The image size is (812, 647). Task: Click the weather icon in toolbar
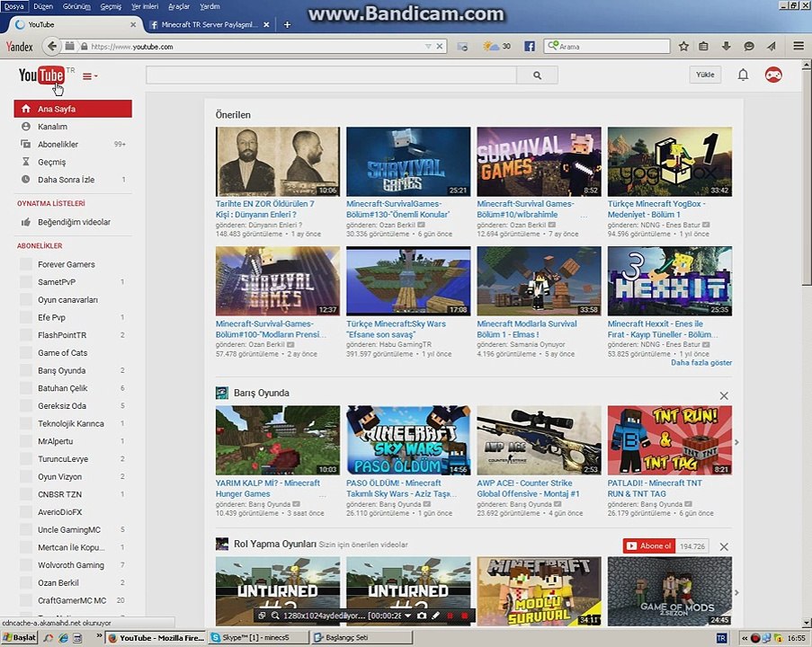click(490, 46)
